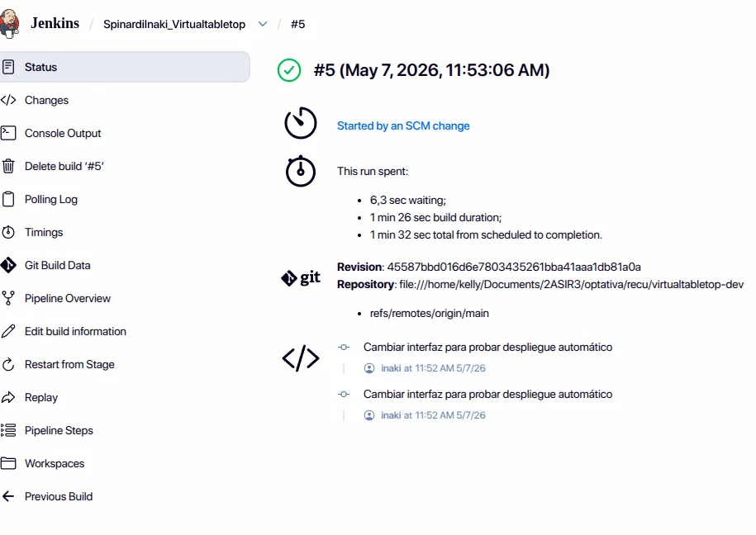Click the Restart from Stage circular arrow icon
This screenshot has width=756, height=535.
(x=8, y=364)
